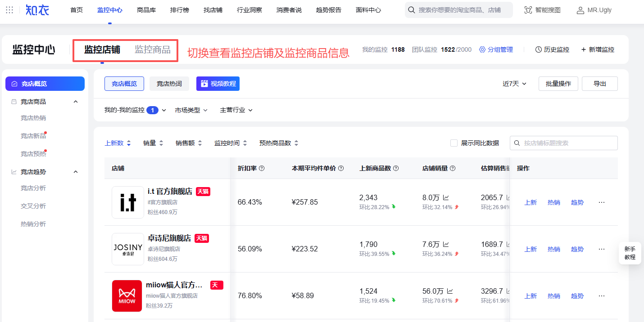
Task: Open more options for i.t 官方旗舰店 row
Action: 602,202
